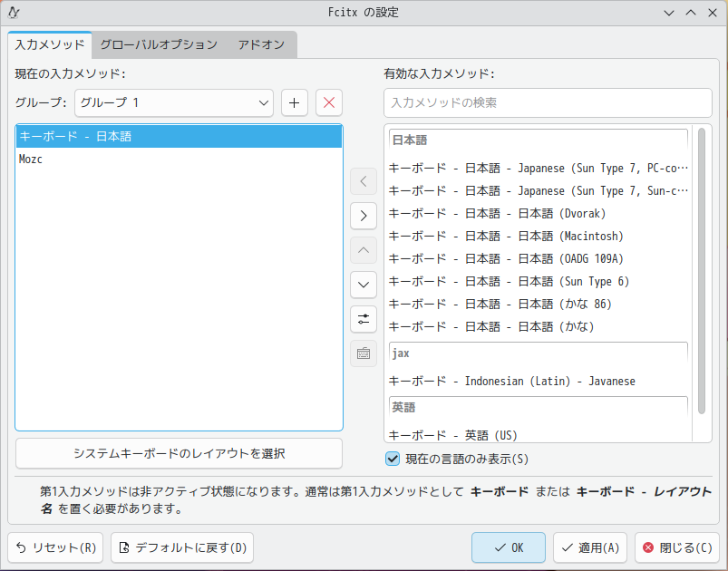
Task: Select 日本語 (Macintosh) keyboard entry
Action: click(x=538, y=237)
